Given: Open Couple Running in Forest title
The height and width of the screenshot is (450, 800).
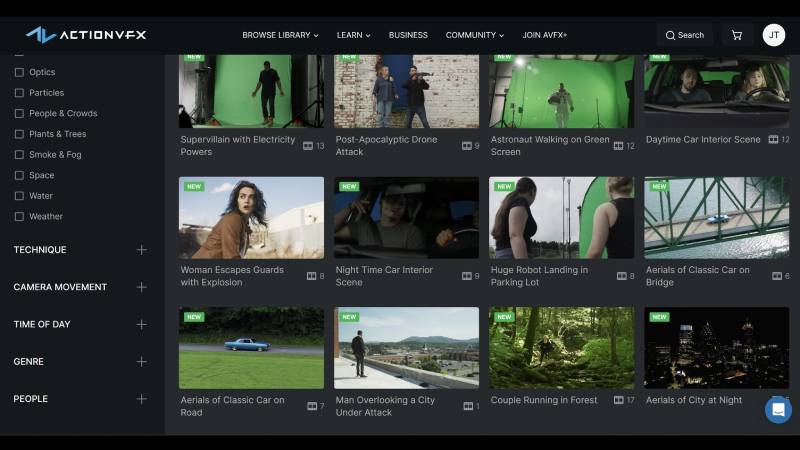Looking at the screenshot, I should [544, 400].
